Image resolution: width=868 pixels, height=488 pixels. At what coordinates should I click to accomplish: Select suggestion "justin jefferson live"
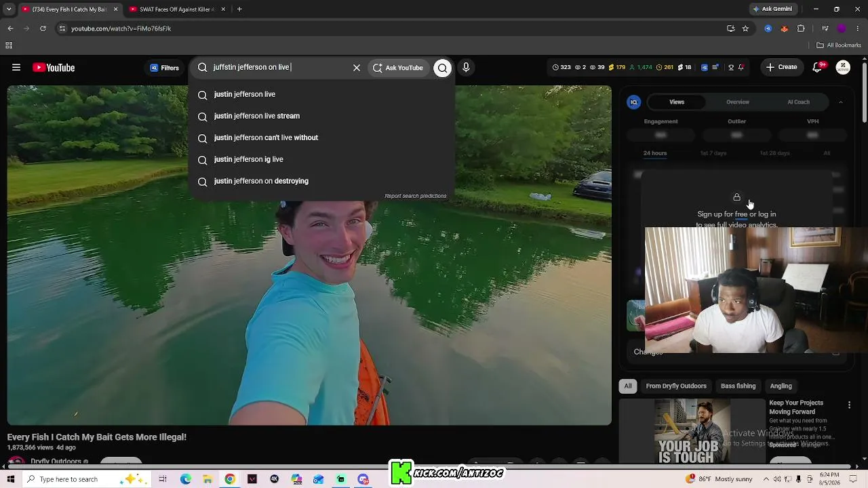[321, 94]
